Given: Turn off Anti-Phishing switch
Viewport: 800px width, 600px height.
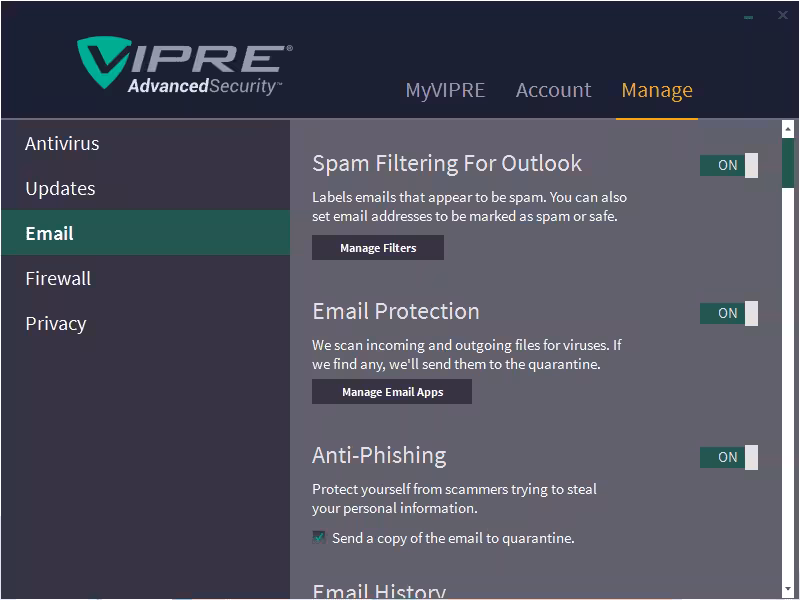Looking at the screenshot, I should tap(729, 457).
